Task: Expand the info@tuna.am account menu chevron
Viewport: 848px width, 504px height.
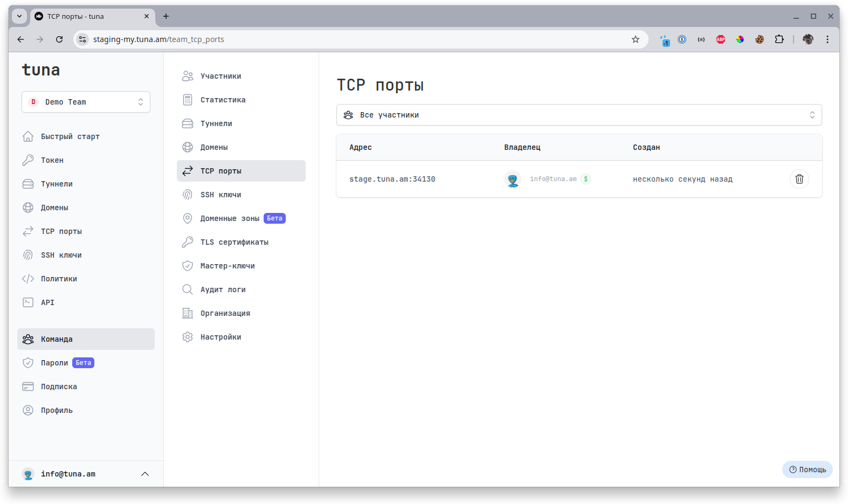Action: coord(145,474)
